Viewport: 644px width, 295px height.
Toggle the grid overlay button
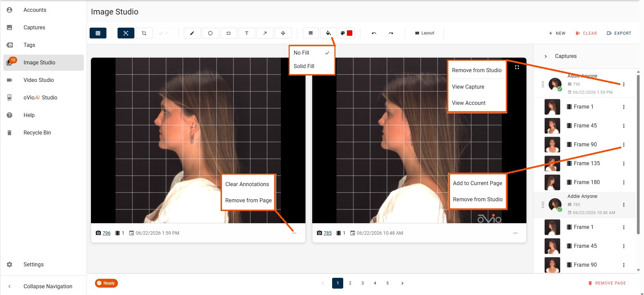pos(98,33)
